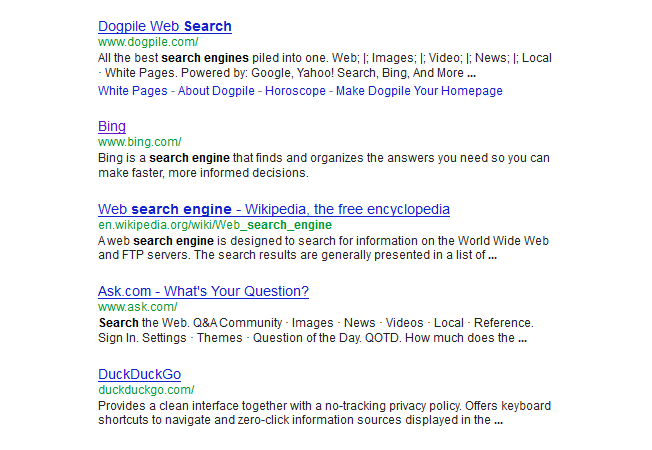The width and height of the screenshot is (652, 450).
Task: Click Make Dogpile Your Homepage link
Action: (419, 91)
